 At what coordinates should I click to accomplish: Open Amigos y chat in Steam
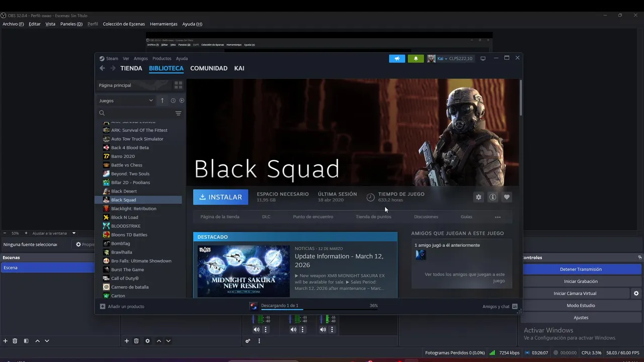tap(500, 306)
